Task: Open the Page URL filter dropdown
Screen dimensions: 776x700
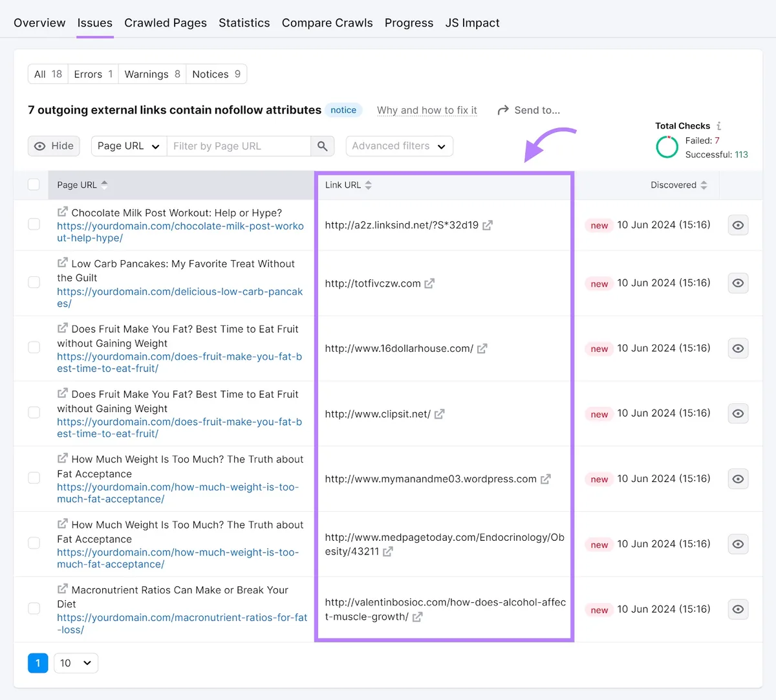Action: click(x=129, y=146)
